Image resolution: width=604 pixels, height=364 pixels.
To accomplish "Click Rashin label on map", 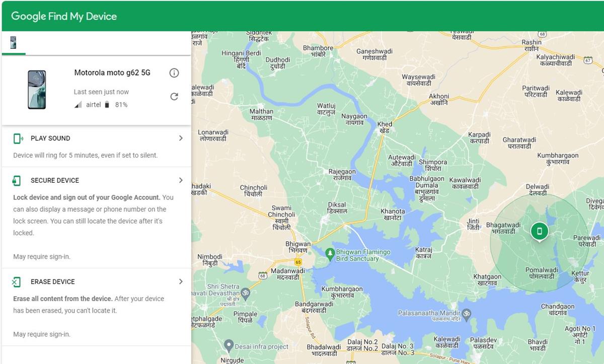I will pos(532,45).
